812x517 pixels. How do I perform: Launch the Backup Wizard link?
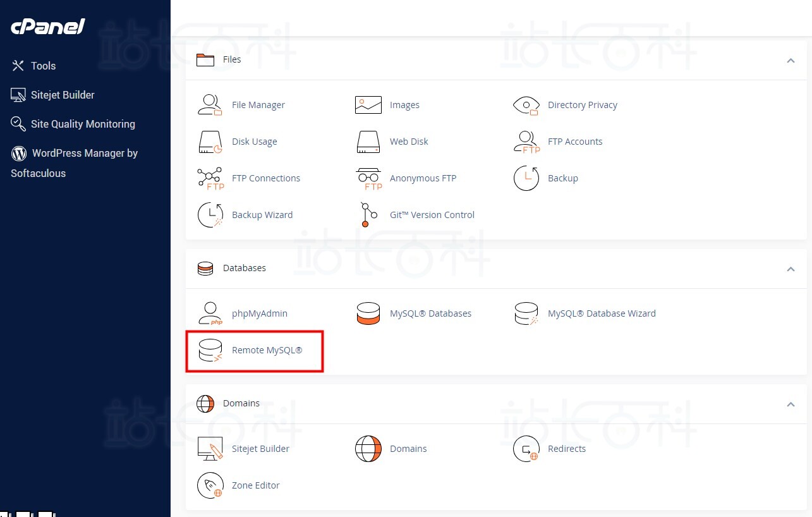pyautogui.click(x=262, y=215)
